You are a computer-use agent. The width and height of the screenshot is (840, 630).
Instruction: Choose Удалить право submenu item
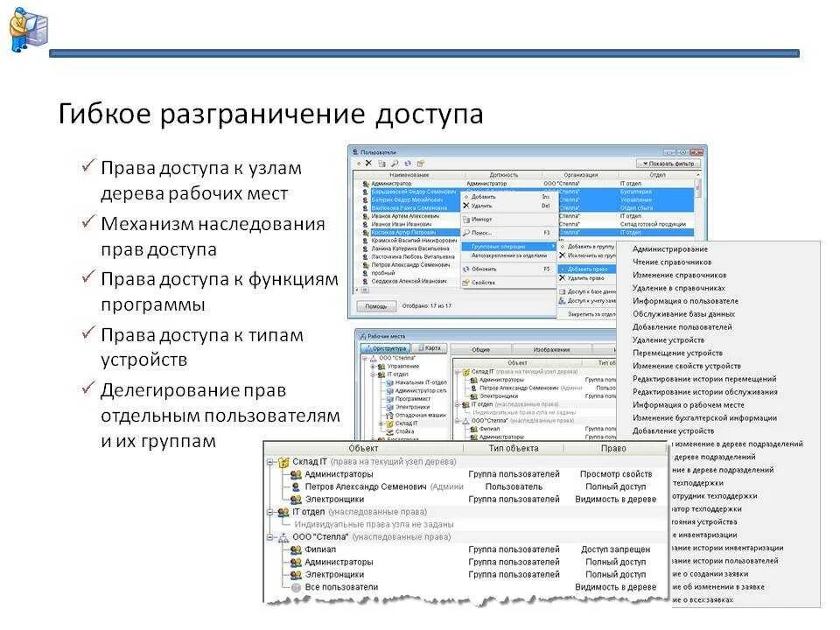click(x=585, y=278)
